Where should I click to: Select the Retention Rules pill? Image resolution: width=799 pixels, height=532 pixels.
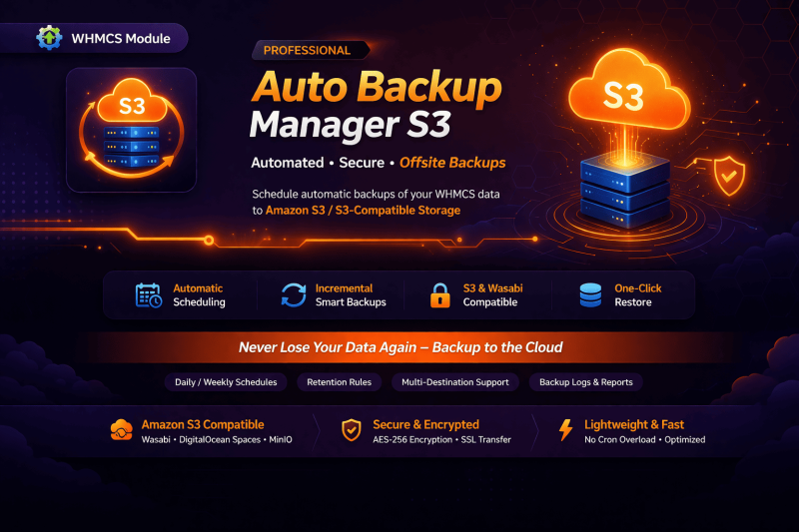point(340,382)
